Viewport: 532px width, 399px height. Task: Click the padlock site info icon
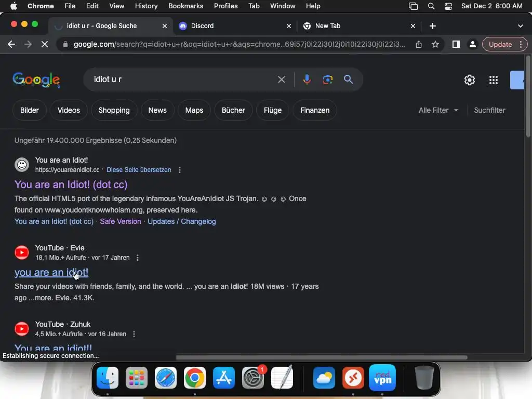pyautogui.click(x=65, y=45)
